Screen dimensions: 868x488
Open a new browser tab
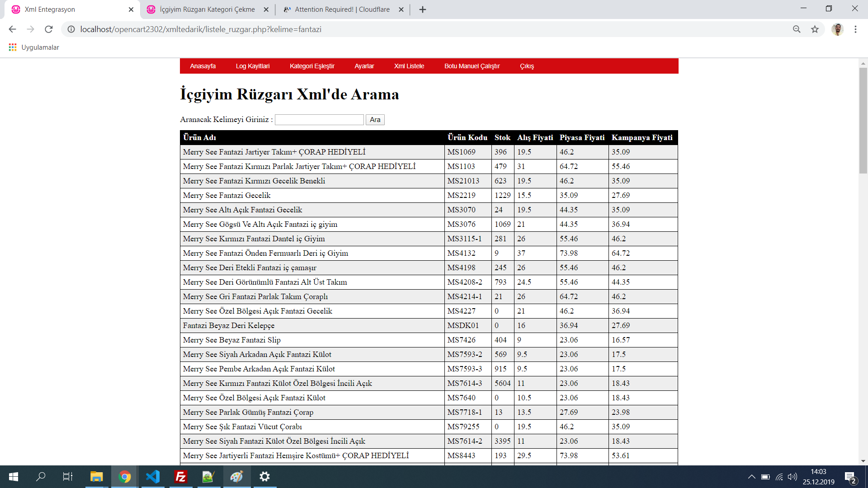point(423,9)
